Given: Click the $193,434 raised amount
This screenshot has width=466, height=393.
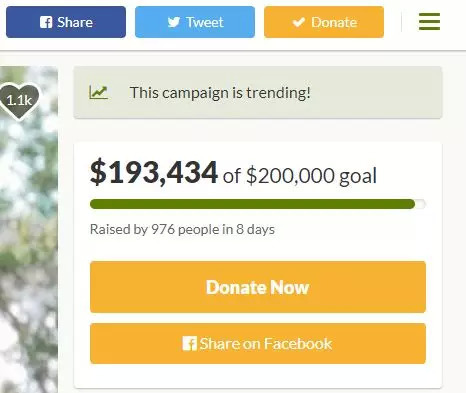Looking at the screenshot, I should (154, 173).
